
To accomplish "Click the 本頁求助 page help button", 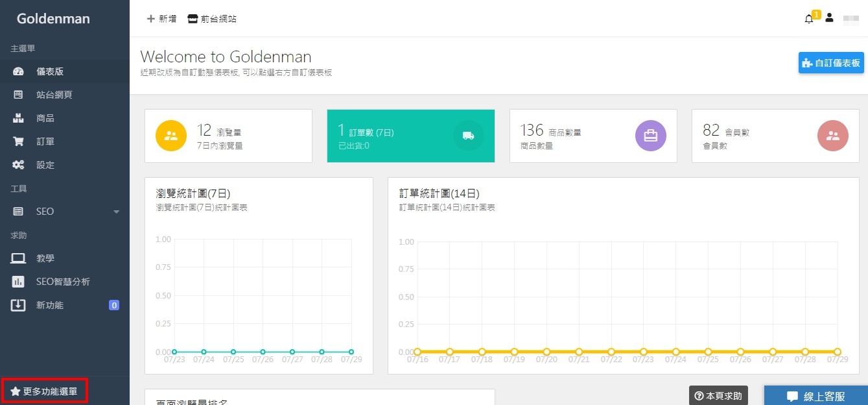I will tap(718, 395).
